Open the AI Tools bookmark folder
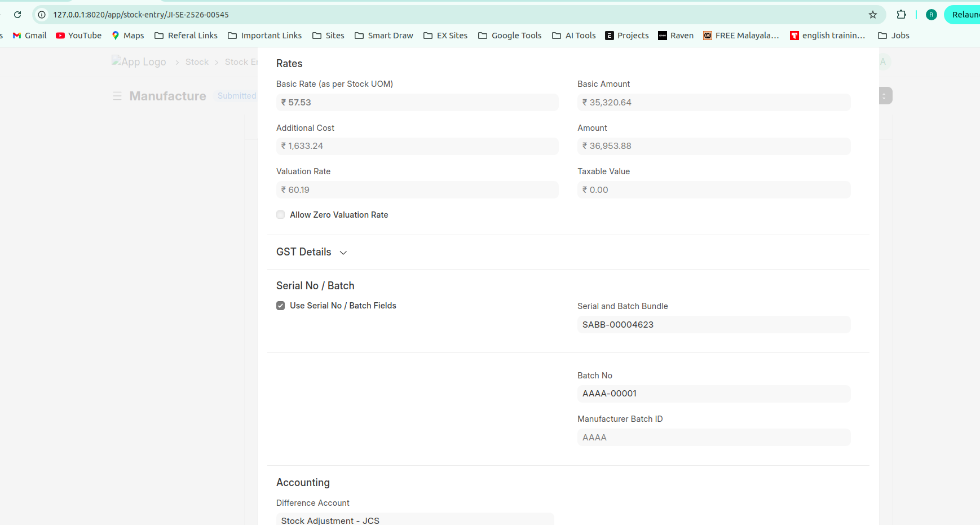Screen dimensions: 980x525 pyautogui.click(x=574, y=36)
